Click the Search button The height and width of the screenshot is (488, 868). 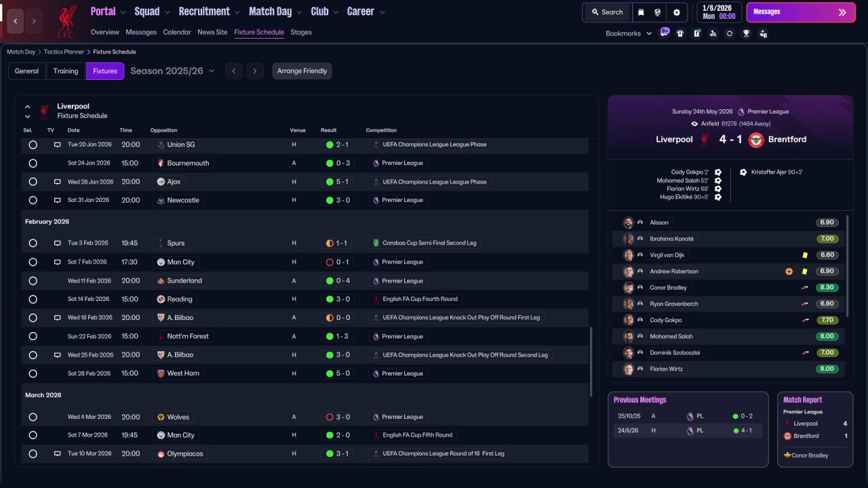point(607,12)
